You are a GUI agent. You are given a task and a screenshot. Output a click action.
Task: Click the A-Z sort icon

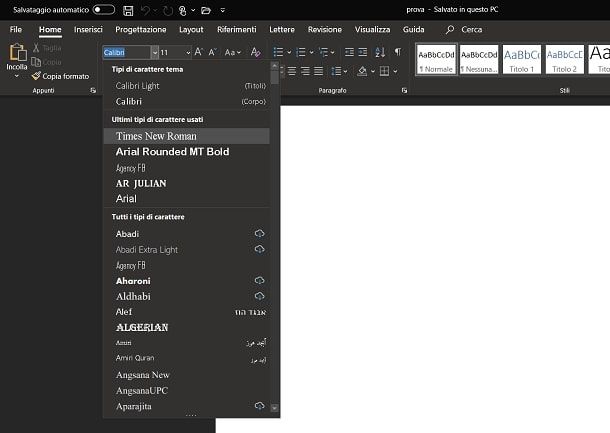(x=380, y=52)
